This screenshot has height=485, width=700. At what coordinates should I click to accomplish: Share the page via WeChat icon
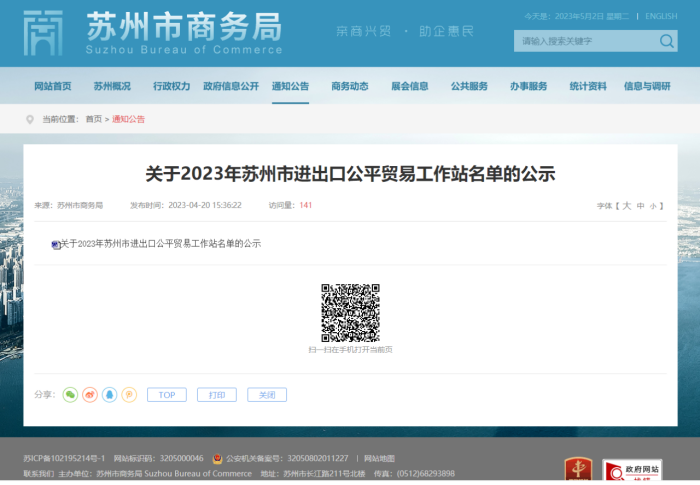click(x=70, y=395)
